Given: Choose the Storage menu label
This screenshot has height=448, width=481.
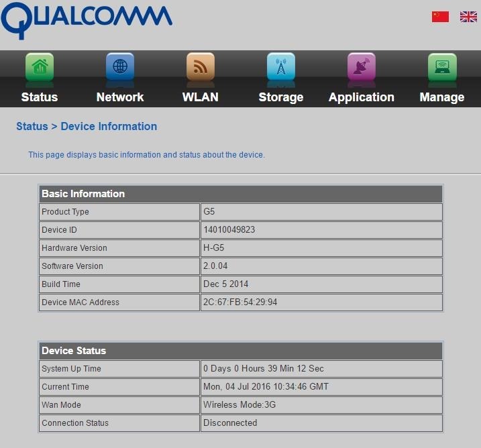Looking at the screenshot, I should click(x=281, y=97).
